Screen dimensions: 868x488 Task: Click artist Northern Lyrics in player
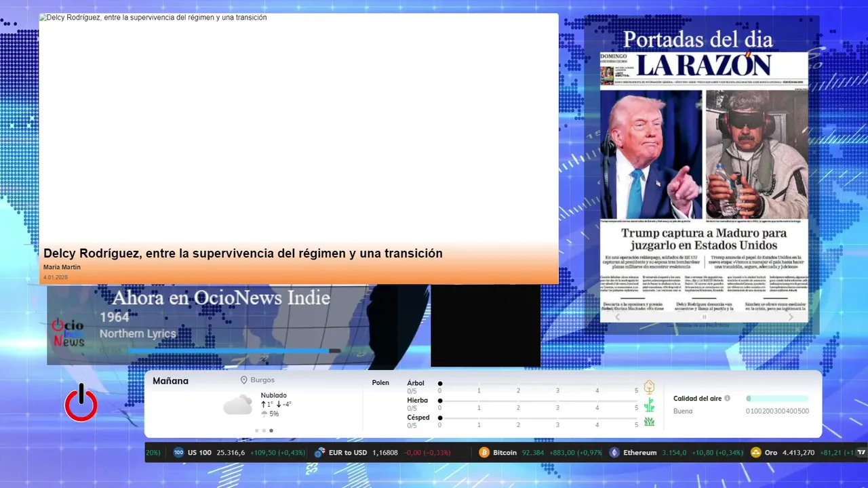[x=138, y=333]
